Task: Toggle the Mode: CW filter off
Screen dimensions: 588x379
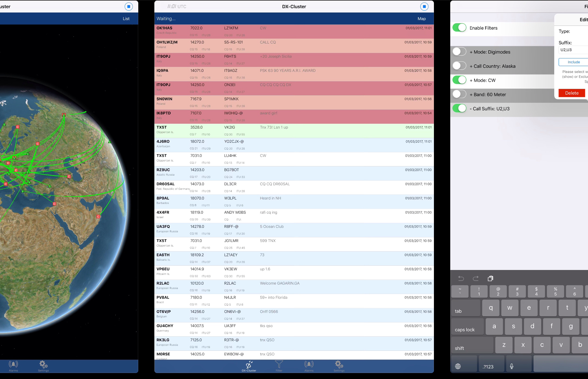Action: pyautogui.click(x=459, y=80)
